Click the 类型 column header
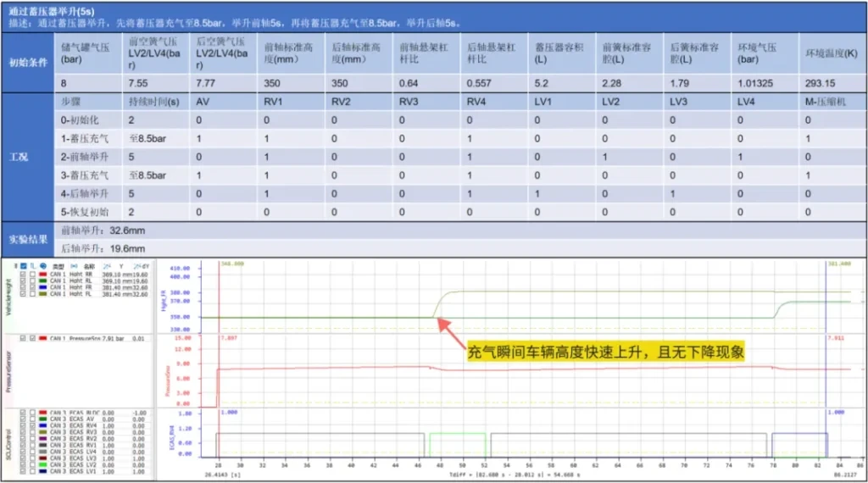The image size is (868, 483). pos(58,265)
